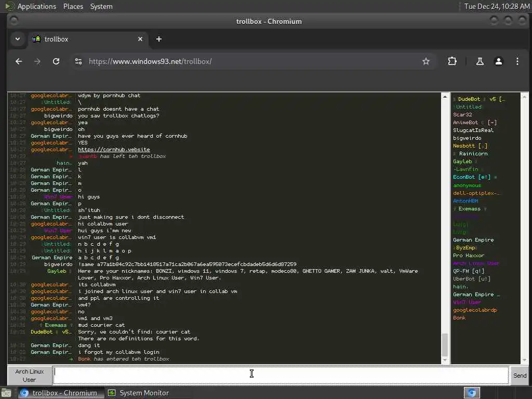Image resolution: width=532 pixels, height=399 pixels.
Task: Click 'just making sure i dont disconnect' message
Action: 131,217
